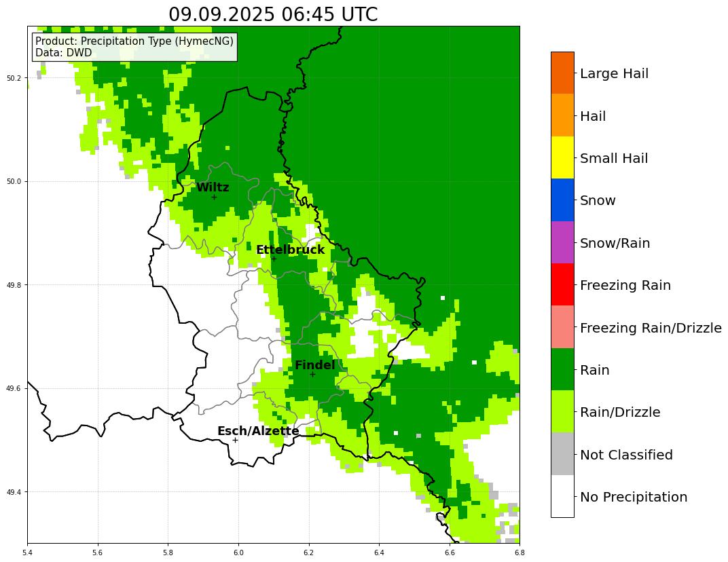The width and height of the screenshot is (728, 562).
Task: Click the 5.4 longitude tick label
Action: [x=27, y=552]
